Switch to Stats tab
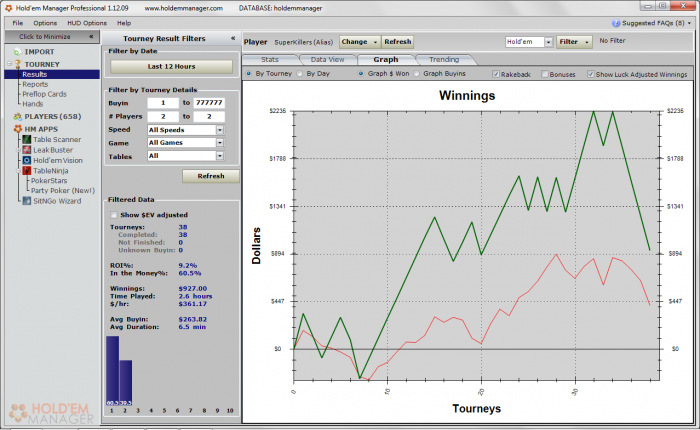Screen dimensions: 700x430 click(x=270, y=59)
